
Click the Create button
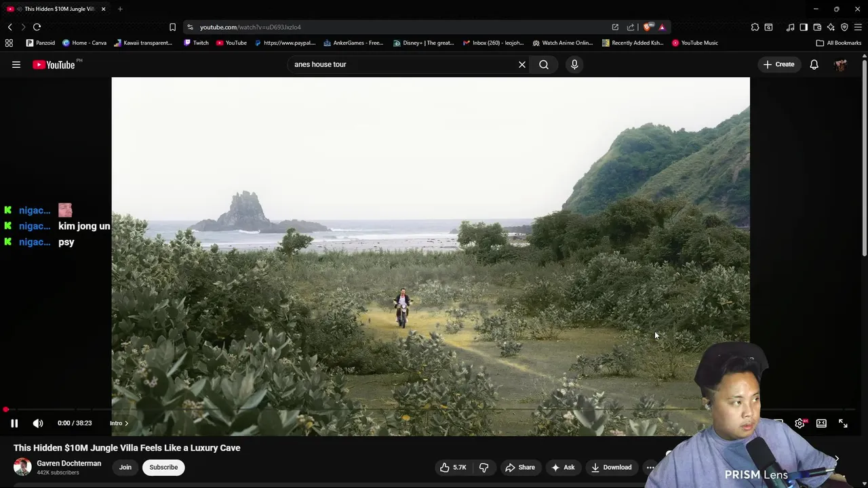[778, 64]
